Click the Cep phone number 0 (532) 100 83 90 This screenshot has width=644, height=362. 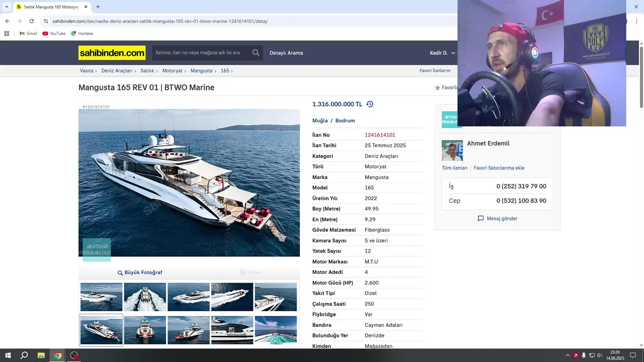pyautogui.click(x=521, y=201)
